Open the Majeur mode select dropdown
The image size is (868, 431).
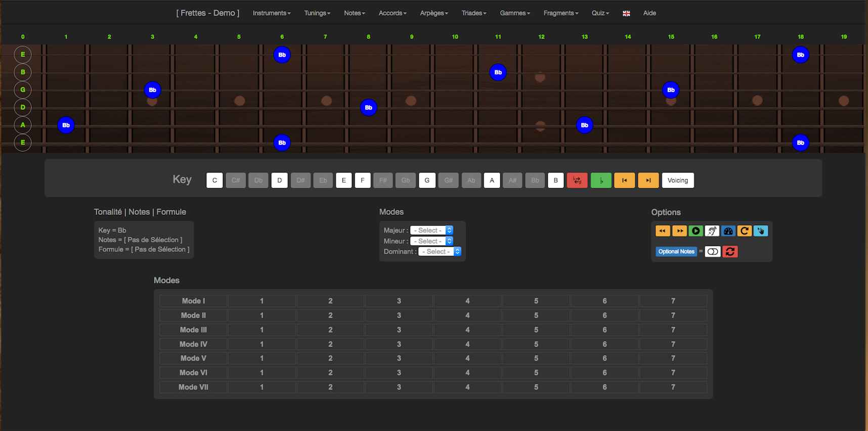click(x=431, y=230)
